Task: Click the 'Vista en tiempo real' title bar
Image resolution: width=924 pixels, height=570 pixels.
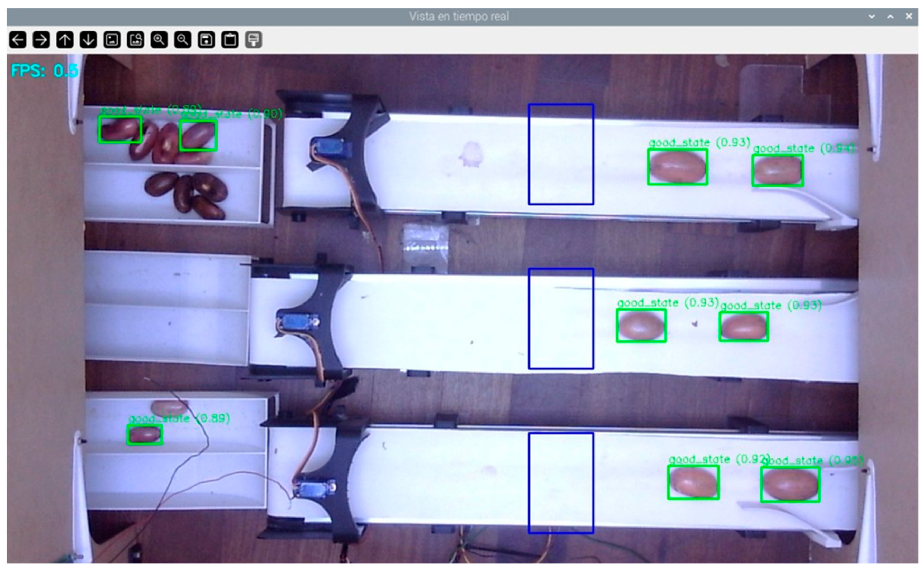Action: pos(459,17)
